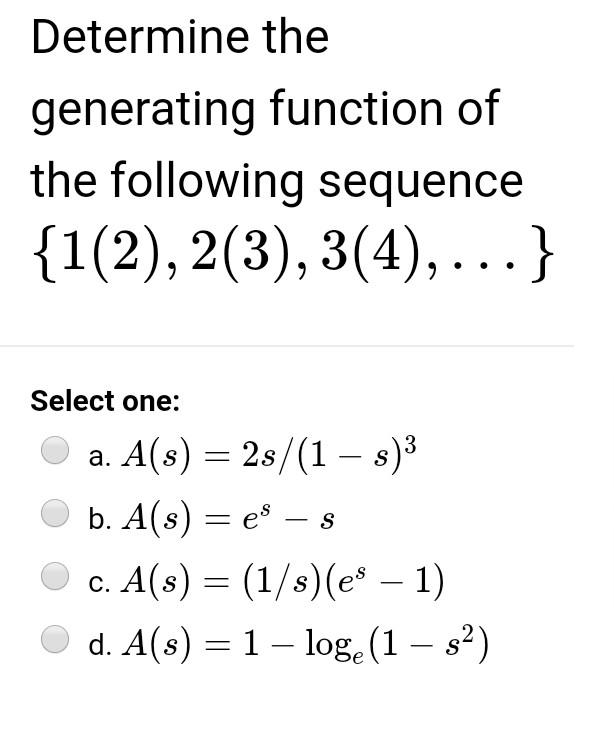
Task: Click the 'the following sequence' text line
Action: pos(276,181)
